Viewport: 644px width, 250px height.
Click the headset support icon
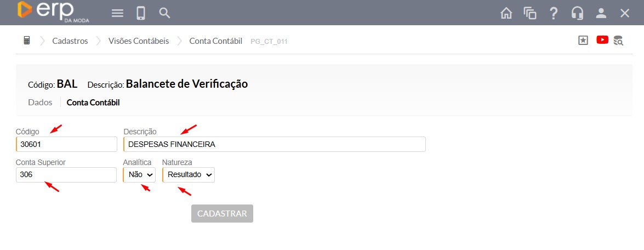coord(577,13)
